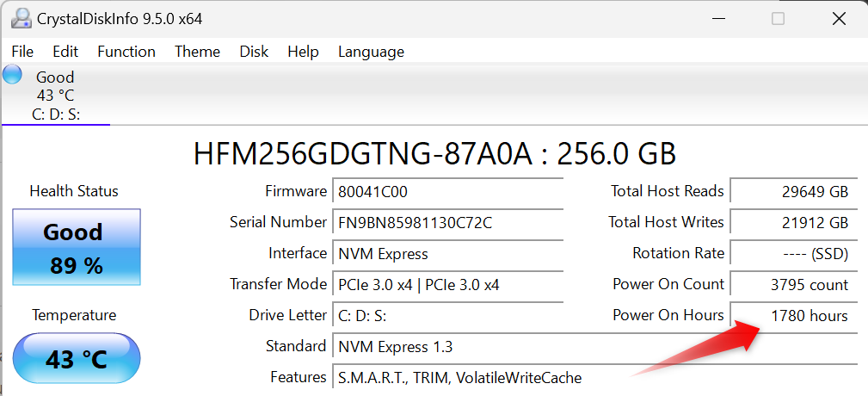
Task: Click the 43 °C temperature button
Action: coord(77,357)
